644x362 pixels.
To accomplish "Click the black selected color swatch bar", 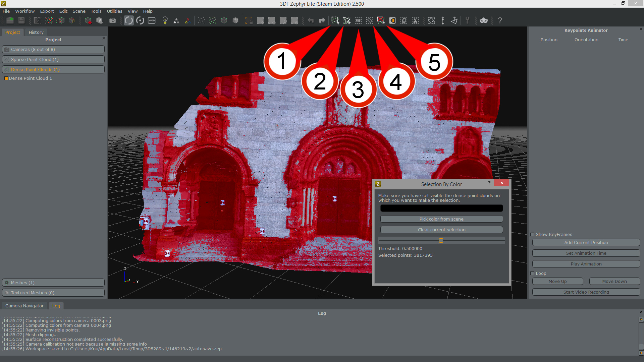I will coord(441,208).
